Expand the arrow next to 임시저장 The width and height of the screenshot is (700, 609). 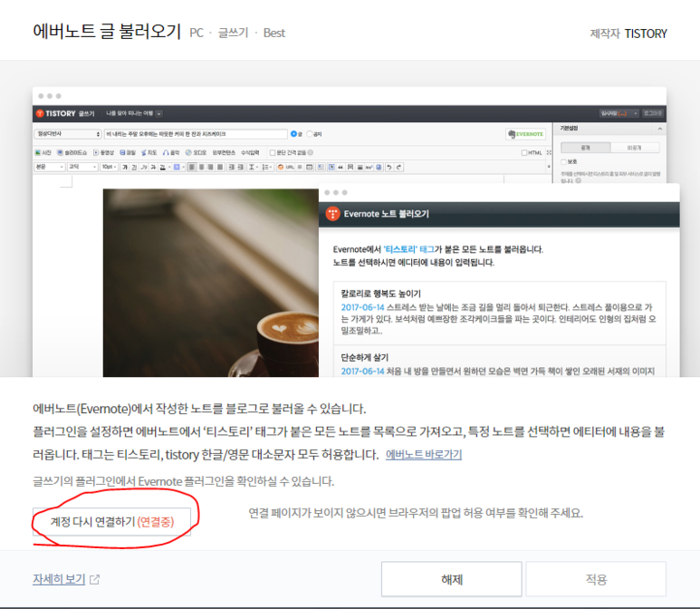(x=635, y=113)
